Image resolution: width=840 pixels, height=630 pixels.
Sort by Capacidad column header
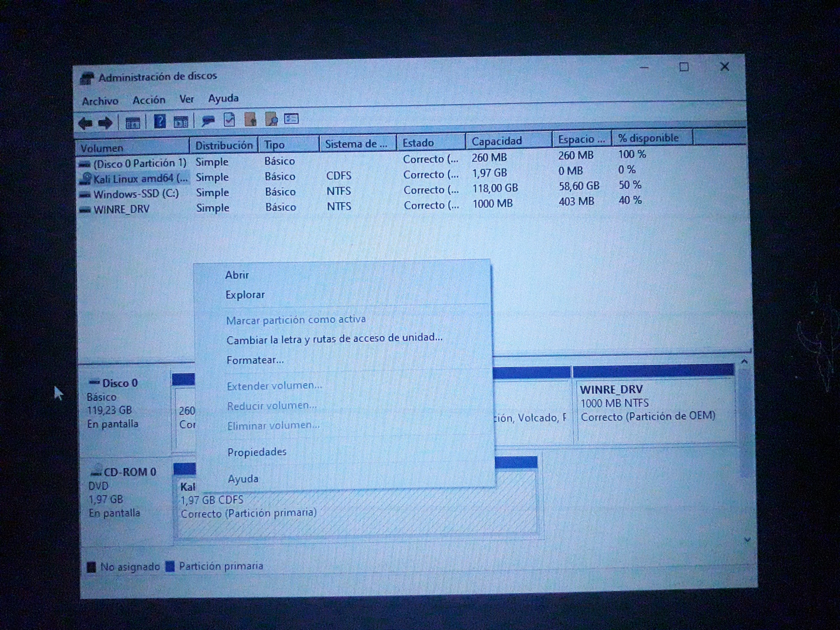pos(497,141)
